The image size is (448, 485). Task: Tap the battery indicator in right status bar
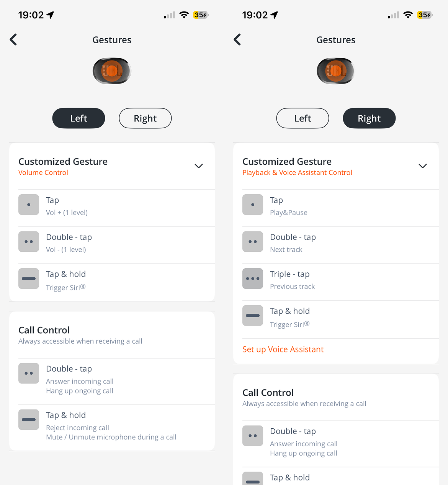coord(424,15)
